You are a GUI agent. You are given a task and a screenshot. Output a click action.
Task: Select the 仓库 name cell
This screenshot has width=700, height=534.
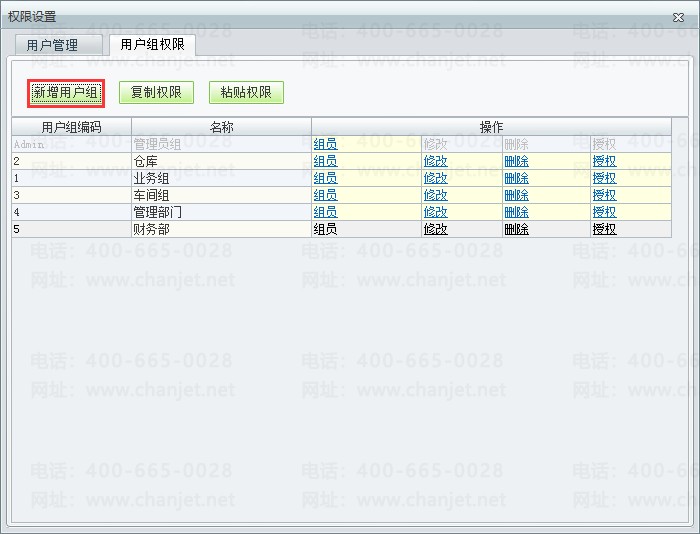pos(221,161)
